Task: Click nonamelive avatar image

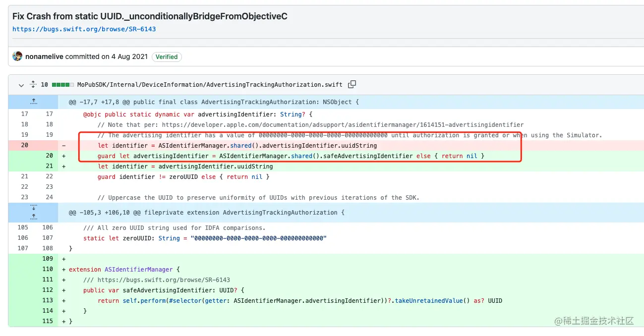Action: coord(17,56)
